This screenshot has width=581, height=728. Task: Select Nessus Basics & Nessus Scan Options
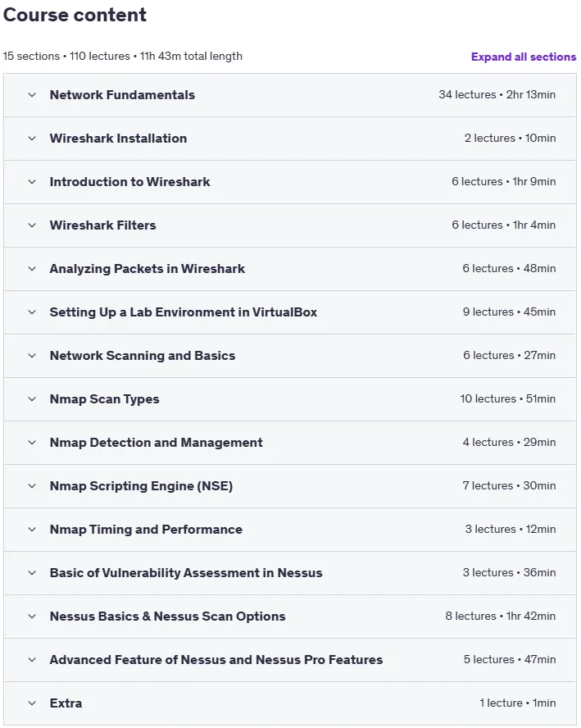coord(167,617)
